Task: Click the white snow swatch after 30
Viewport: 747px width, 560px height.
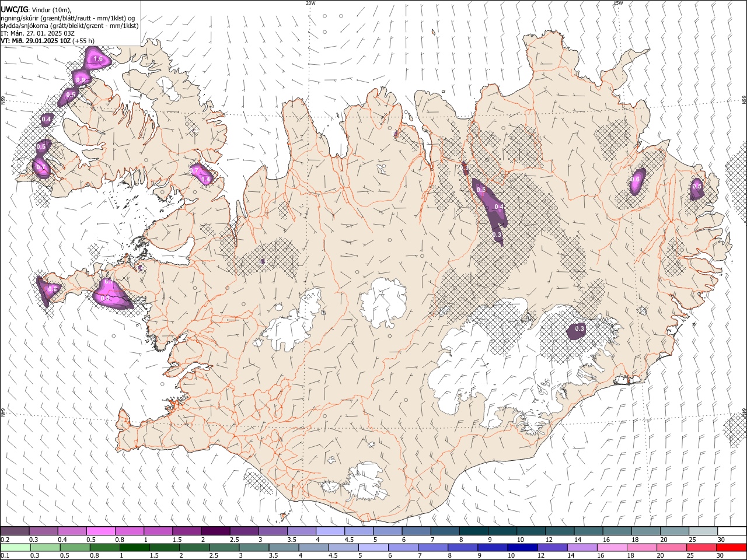Action: [732, 531]
